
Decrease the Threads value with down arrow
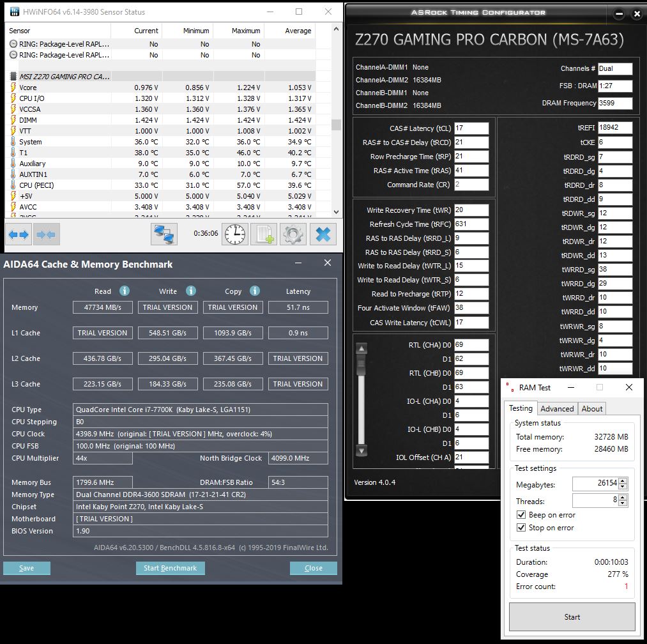pos(623,503)
